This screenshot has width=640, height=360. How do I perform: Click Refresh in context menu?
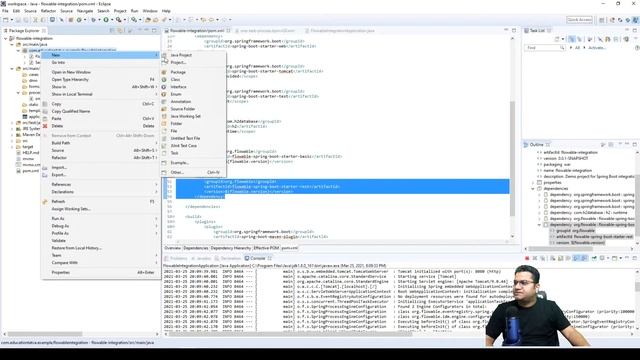pos(58,202)
